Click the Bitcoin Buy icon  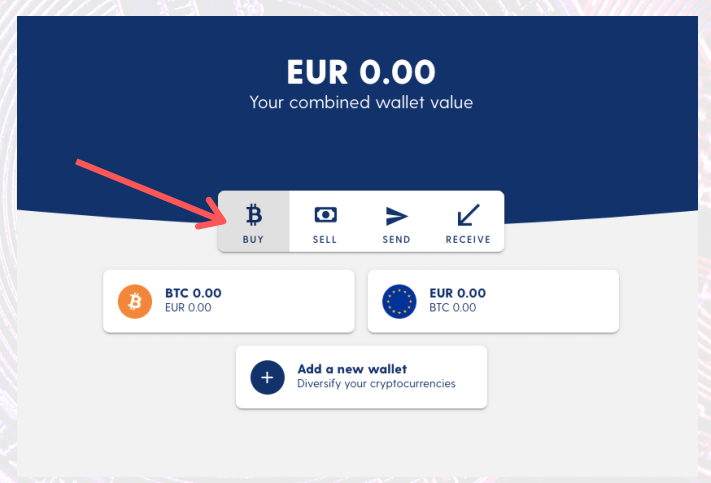[x=254, y=215]
